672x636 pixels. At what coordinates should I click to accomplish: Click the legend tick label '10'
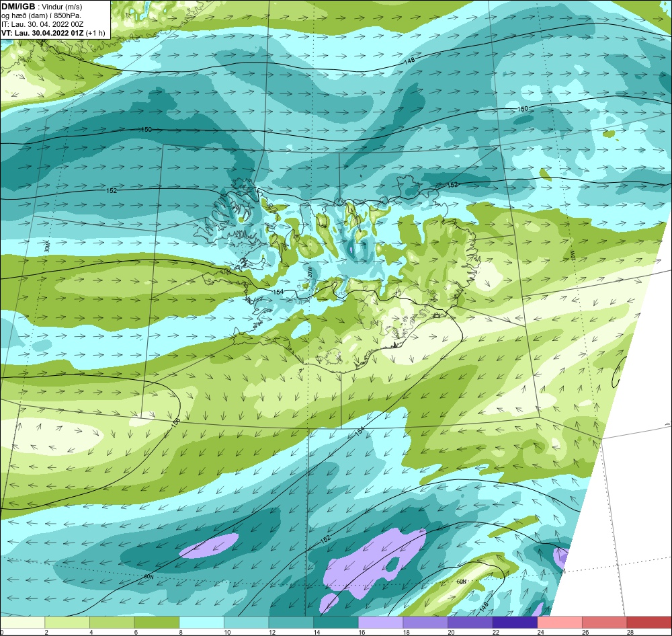pyautogui.click(x=227, y=632)
